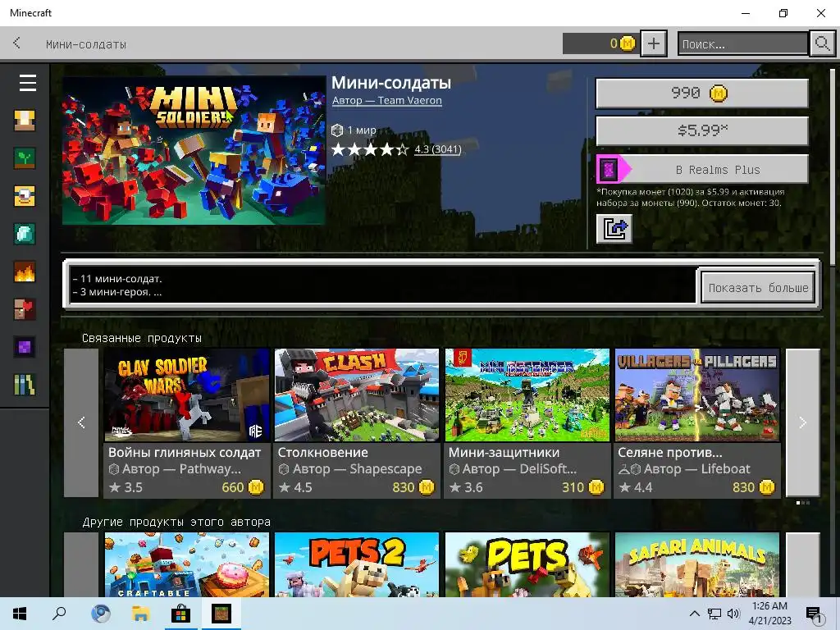The image size is (840, 630).
Task: Open Craftable product thumbnail
Action: [186, 564]
